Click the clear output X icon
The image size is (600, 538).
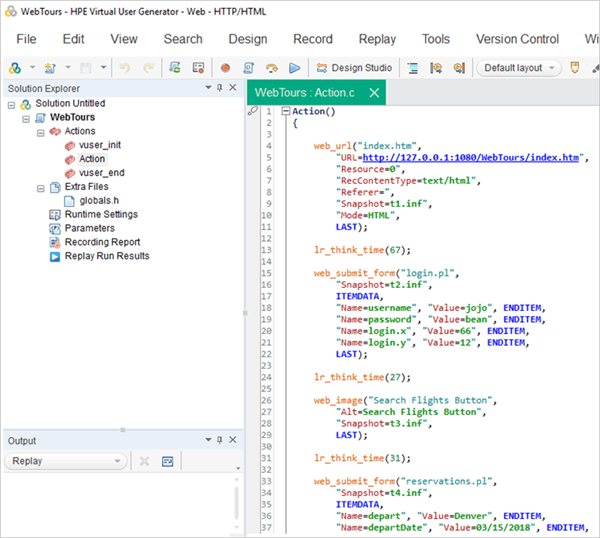(144, 461)
